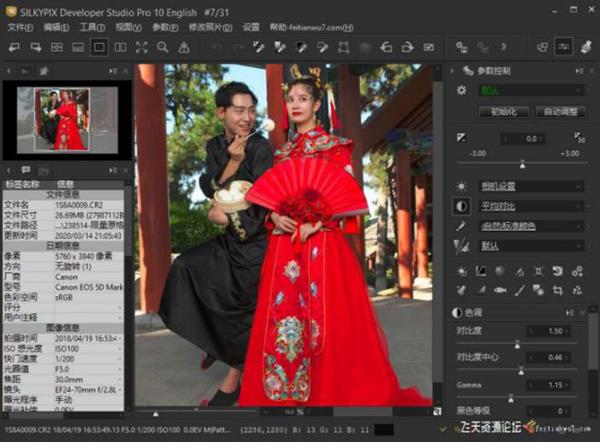
Task: Expand the 平均对比 tone dropdown
Action: (530, 206)
